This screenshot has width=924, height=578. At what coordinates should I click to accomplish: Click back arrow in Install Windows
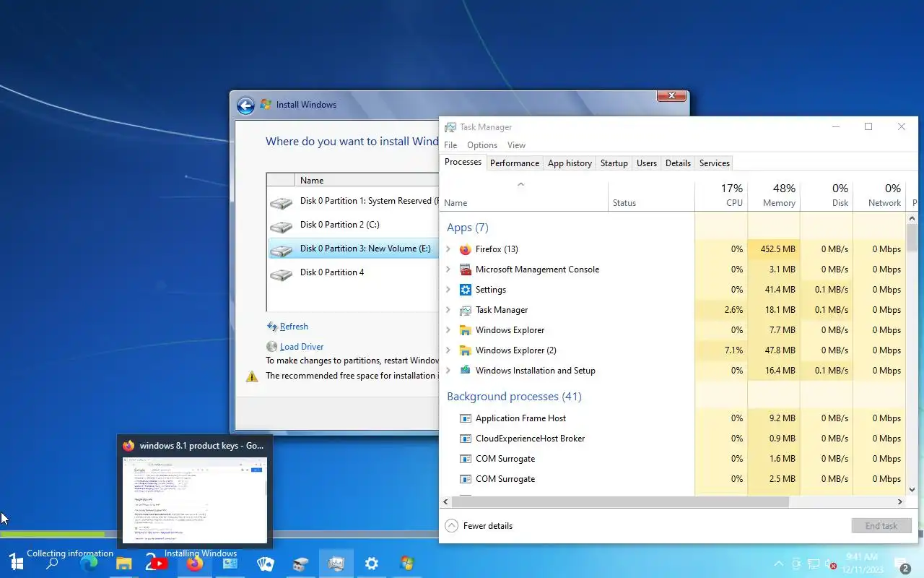click(x=245, y=105)
